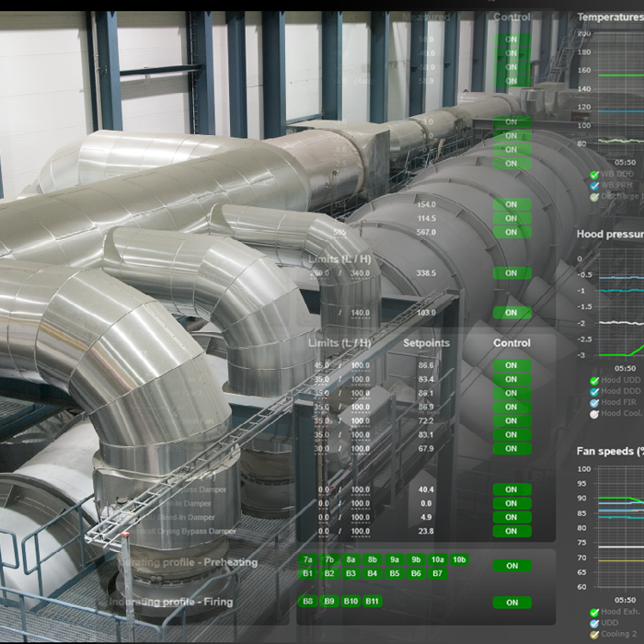Toggle the ON control beside value 23.8
644x644 pixels.
point(512,531)
